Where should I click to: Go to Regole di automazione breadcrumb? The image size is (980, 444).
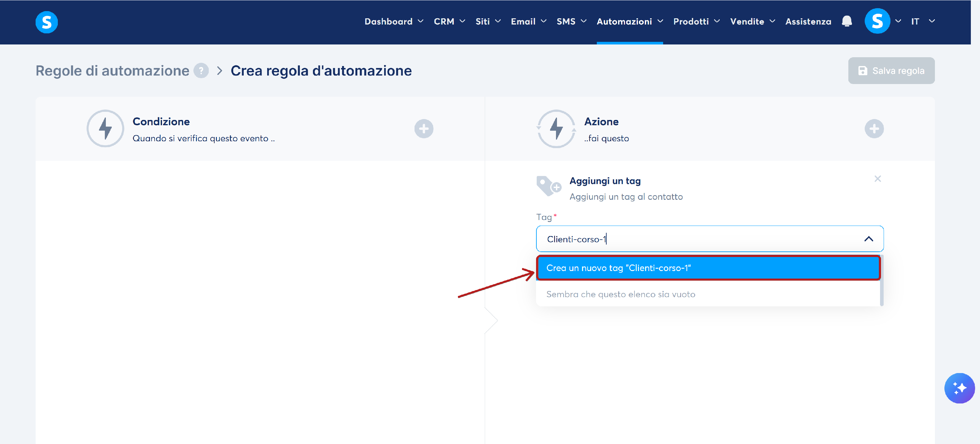click(112, 71)
